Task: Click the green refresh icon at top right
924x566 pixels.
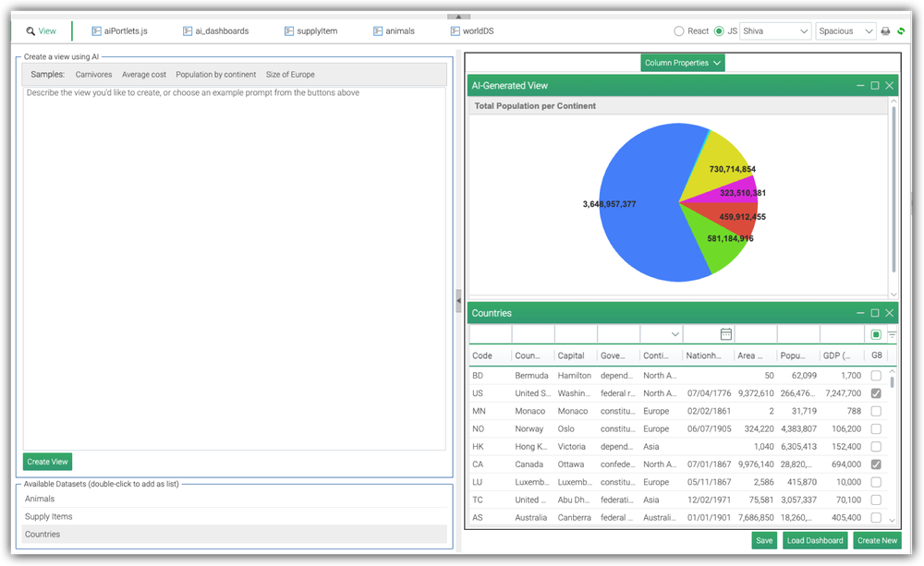Action: click(901, 30)
